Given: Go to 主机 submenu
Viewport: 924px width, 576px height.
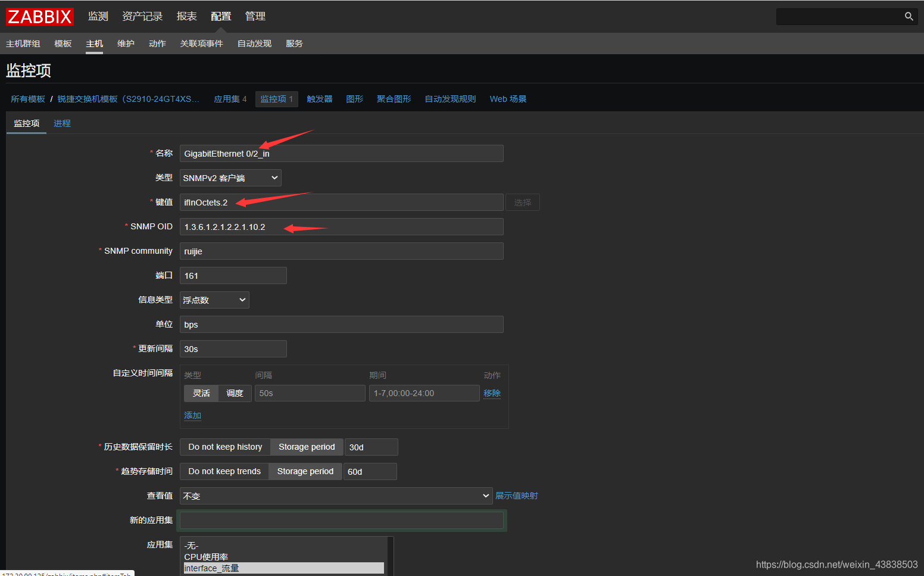Looking at the screenshot, I should 94,43.
